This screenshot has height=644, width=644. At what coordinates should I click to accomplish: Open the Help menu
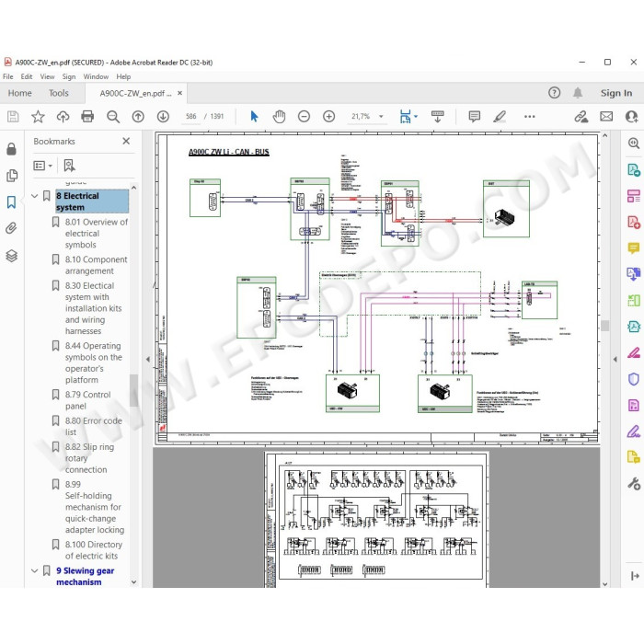point(123,76)
